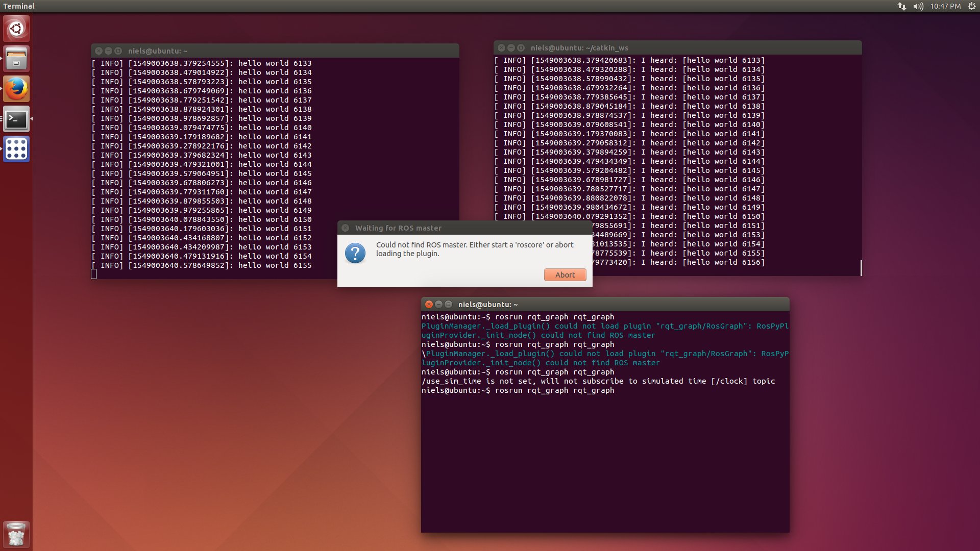Maximize the bottom rqt_graph terminal window
980x551 pixels.
click(x=448, y=305)
